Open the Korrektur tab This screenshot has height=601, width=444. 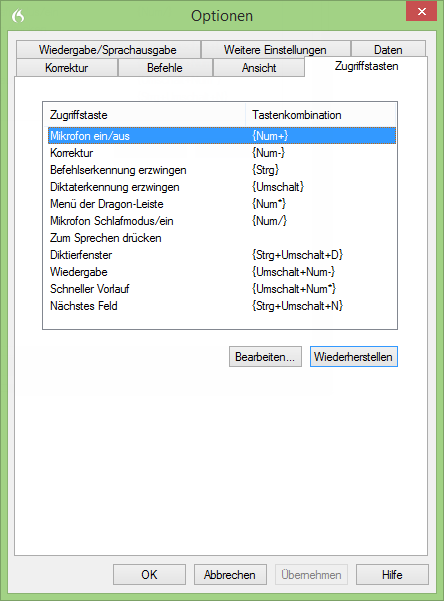pos(67,68)
